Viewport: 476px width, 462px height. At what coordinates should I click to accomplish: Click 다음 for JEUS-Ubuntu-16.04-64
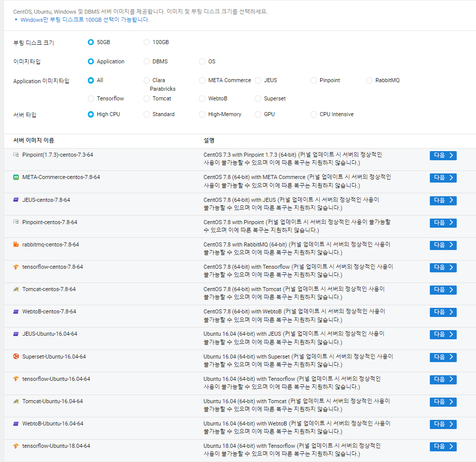coord(443,334)
